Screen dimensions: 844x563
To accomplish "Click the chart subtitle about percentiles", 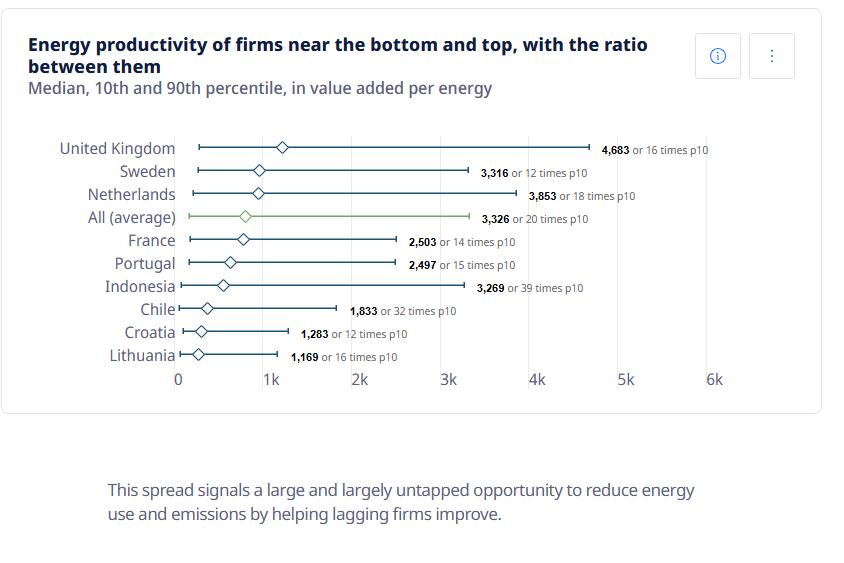I will [x=260, y=88].
